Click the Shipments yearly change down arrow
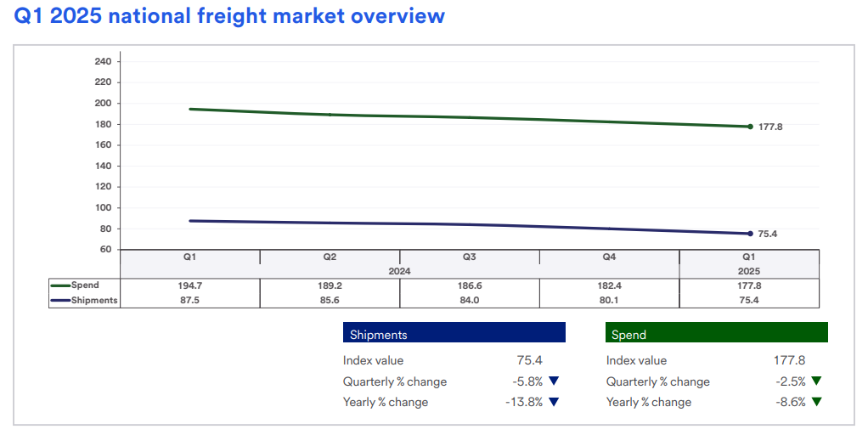This screenshot has height=435, width=868. [554, 402]
